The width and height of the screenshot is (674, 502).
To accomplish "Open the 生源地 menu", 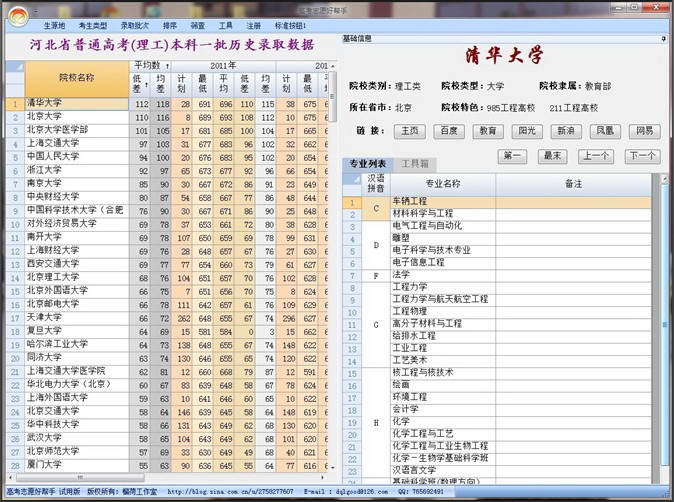I will point(54,26).
